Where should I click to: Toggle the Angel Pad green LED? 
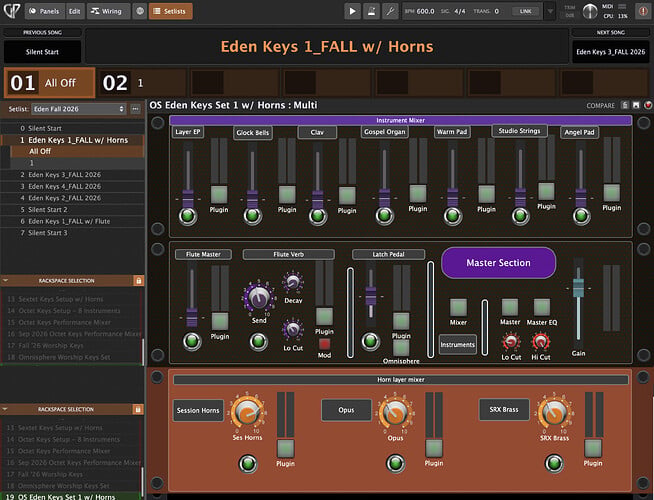tap(581, 216)
